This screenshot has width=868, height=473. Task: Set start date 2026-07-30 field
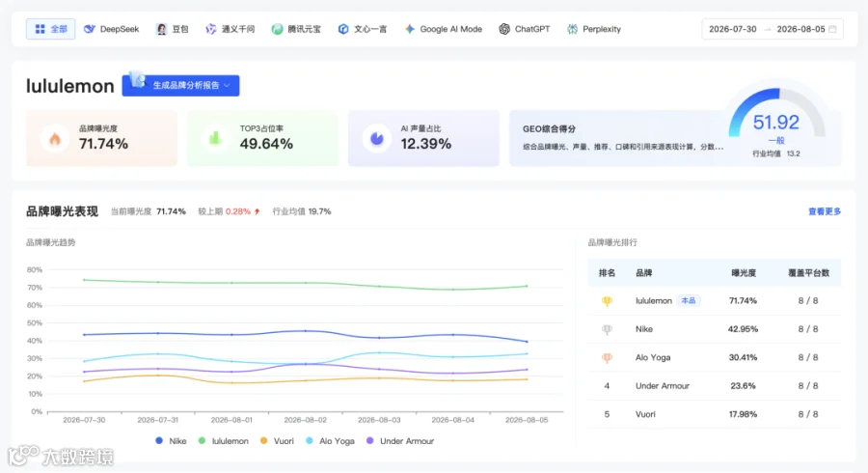click(x=732, y=29)
